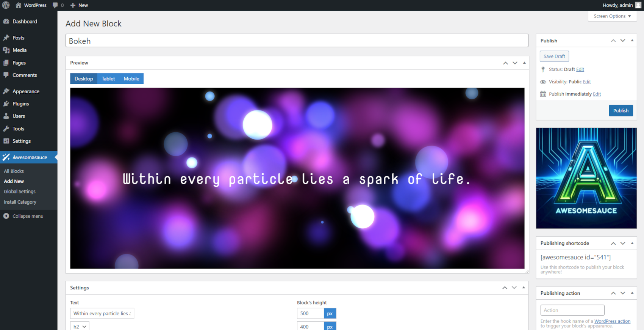Screen dimensions: 644x330
Task: Open Global Settings submenu item
Action: pos(20,192)
